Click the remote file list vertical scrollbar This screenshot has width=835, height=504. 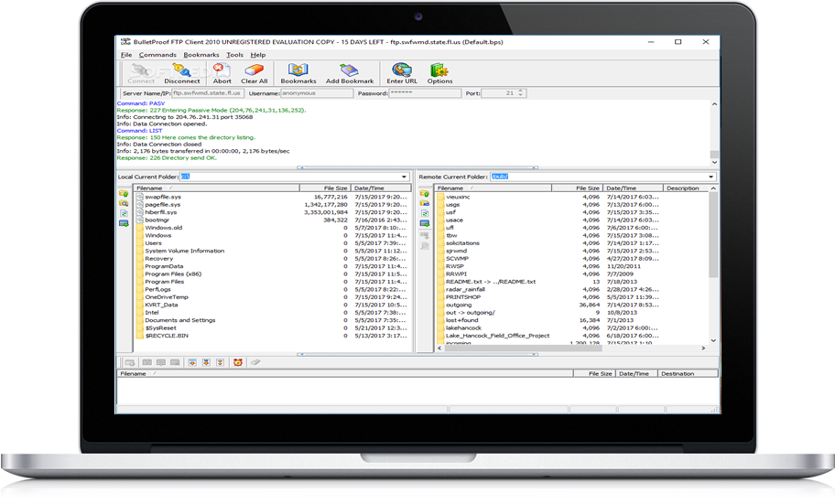pos(713,235)
